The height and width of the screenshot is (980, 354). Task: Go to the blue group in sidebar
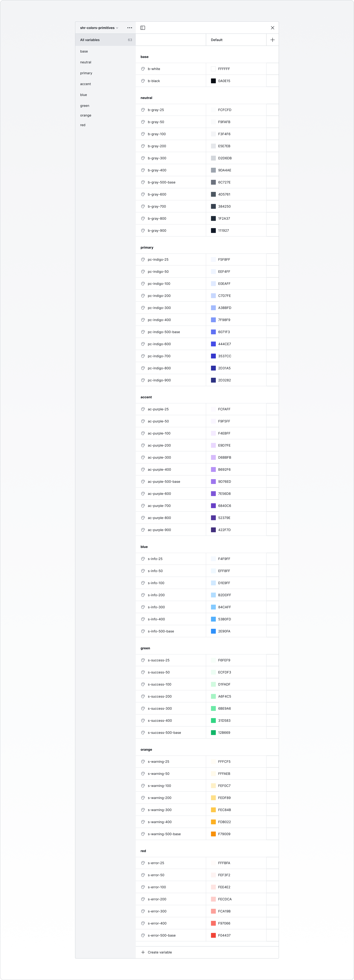click(x=83, y=95)
